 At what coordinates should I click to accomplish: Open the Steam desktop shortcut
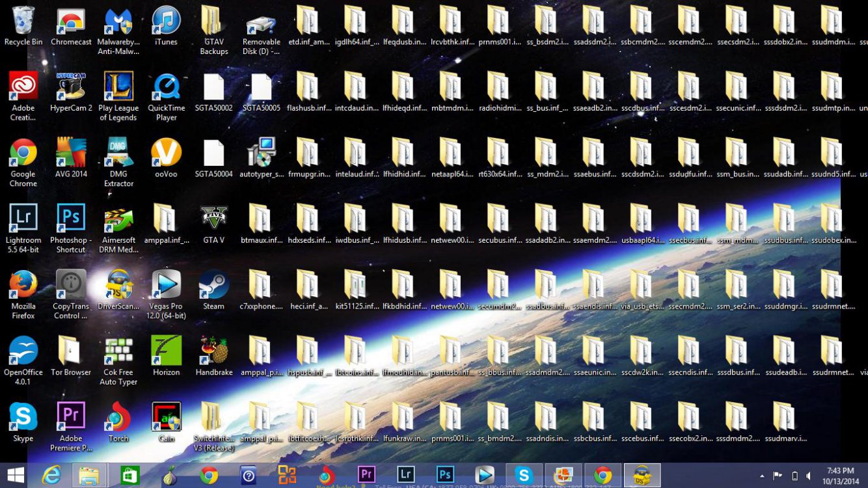tap(213, 285)
